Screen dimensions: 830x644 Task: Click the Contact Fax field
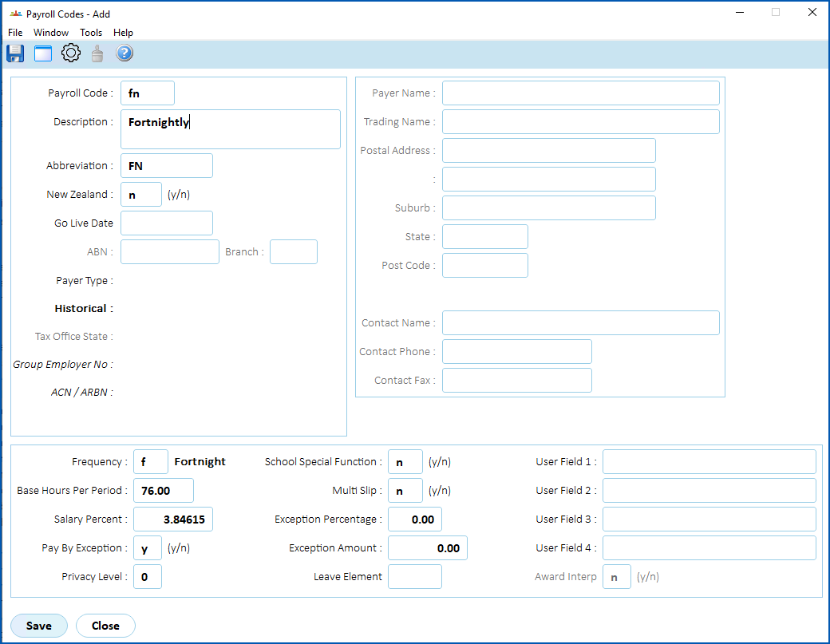[517, 380]
